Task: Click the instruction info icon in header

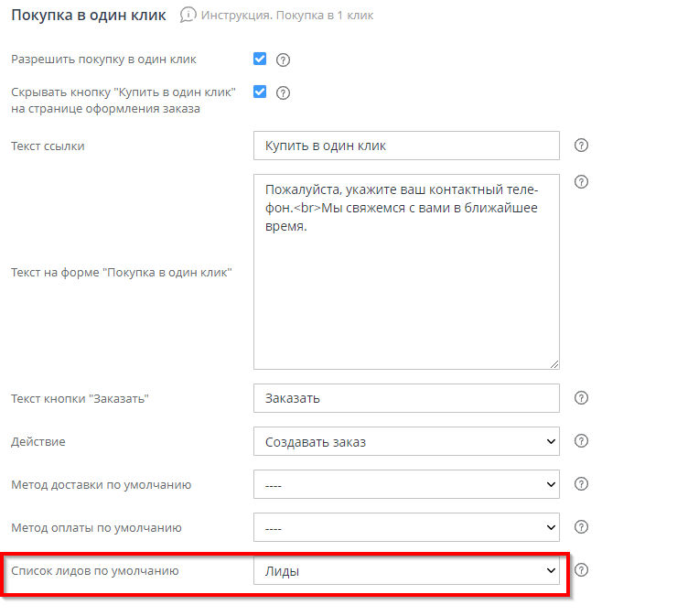Action: (x=188, y=16)
